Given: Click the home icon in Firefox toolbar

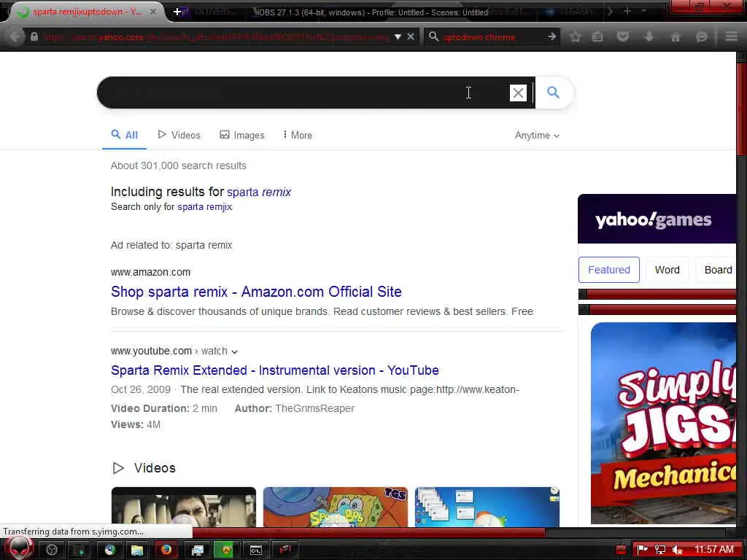Looking at the screenshot, I should click(676, 36).
